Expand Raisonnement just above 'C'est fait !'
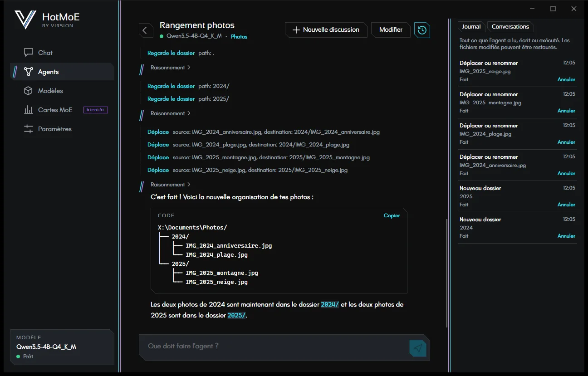Viewport: 588px width, 376px height. tap(171, 185)
